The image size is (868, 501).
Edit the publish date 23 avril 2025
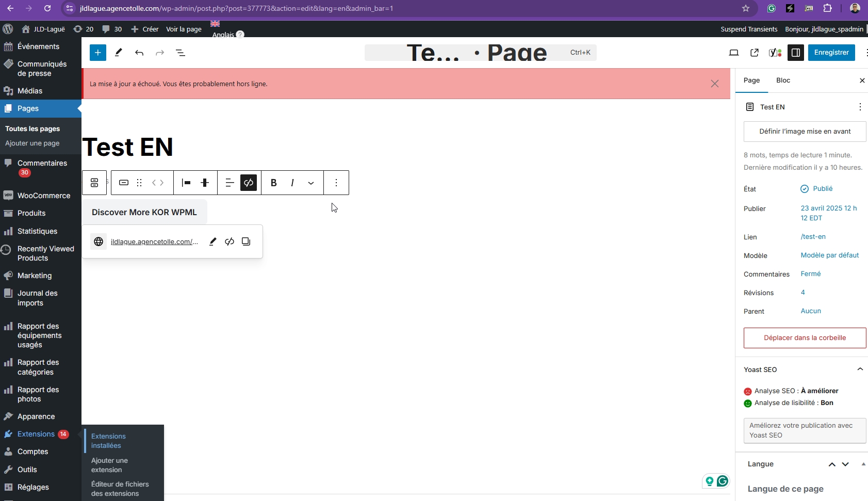829,213
